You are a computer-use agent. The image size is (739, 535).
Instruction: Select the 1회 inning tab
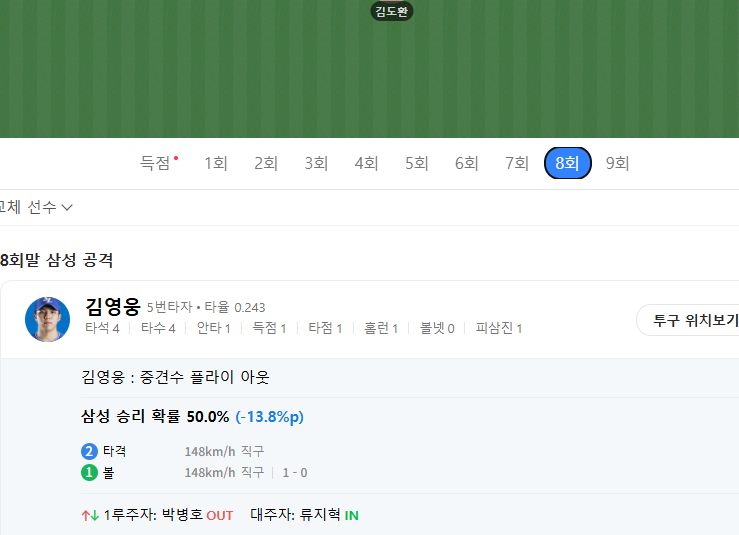click(216, 163)
